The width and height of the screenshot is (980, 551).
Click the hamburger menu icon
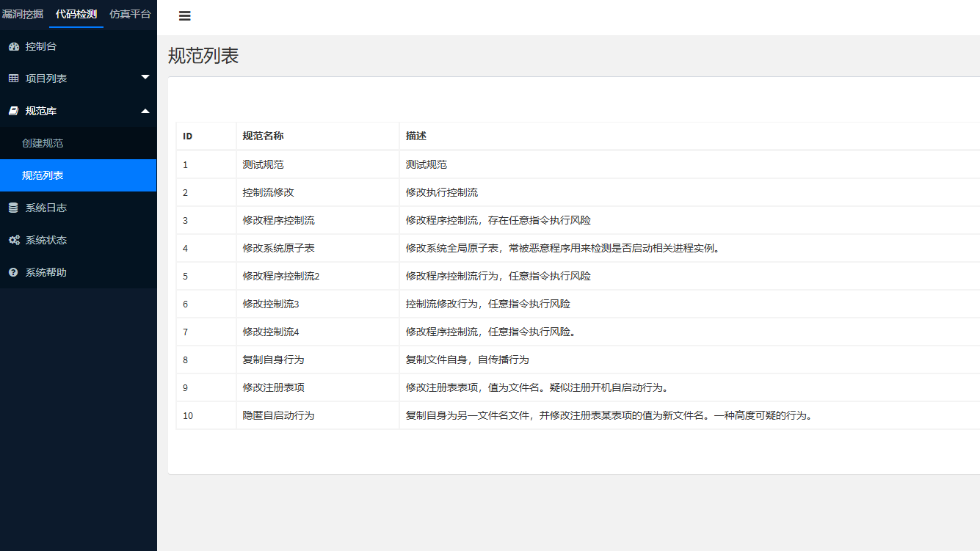pos(185,16)
